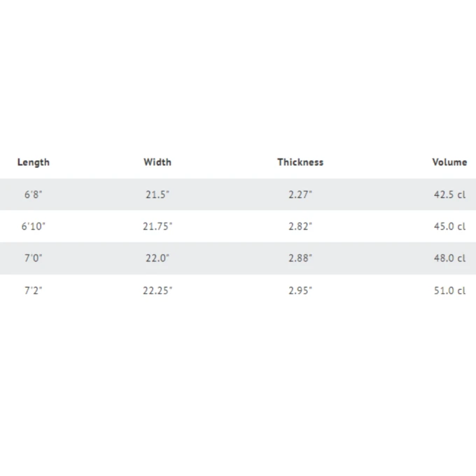Click the 2.95" thickness cell

pyautogui.click(x=300, y=290)
